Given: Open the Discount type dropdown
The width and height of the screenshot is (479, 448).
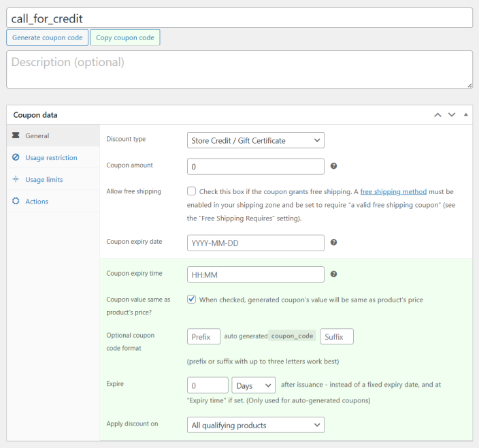Looking at the screenshot, I should coord(255,140).
